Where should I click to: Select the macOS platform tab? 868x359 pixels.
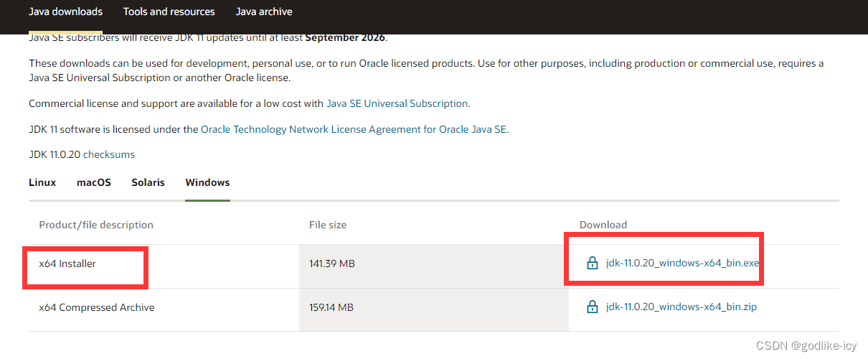point(94,182)
